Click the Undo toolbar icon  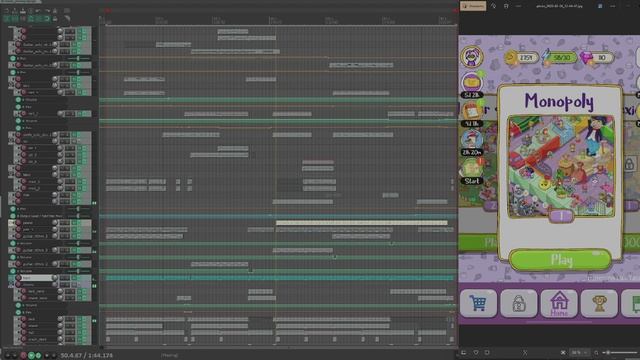click(38, 11)
